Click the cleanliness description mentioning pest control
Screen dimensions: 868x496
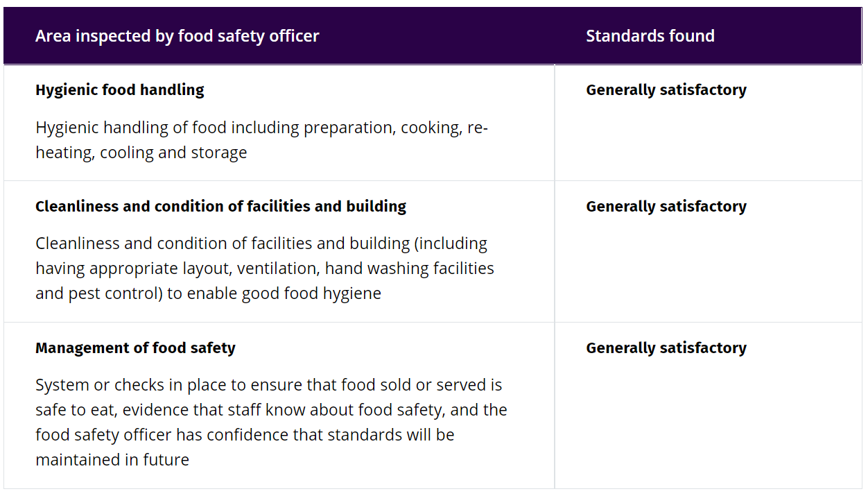[265, 268]
